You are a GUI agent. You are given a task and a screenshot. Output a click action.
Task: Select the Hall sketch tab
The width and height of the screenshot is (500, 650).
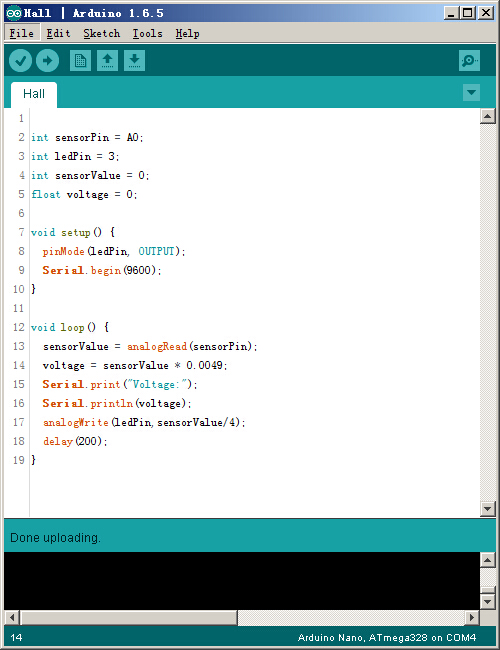(x=34, y=94)
